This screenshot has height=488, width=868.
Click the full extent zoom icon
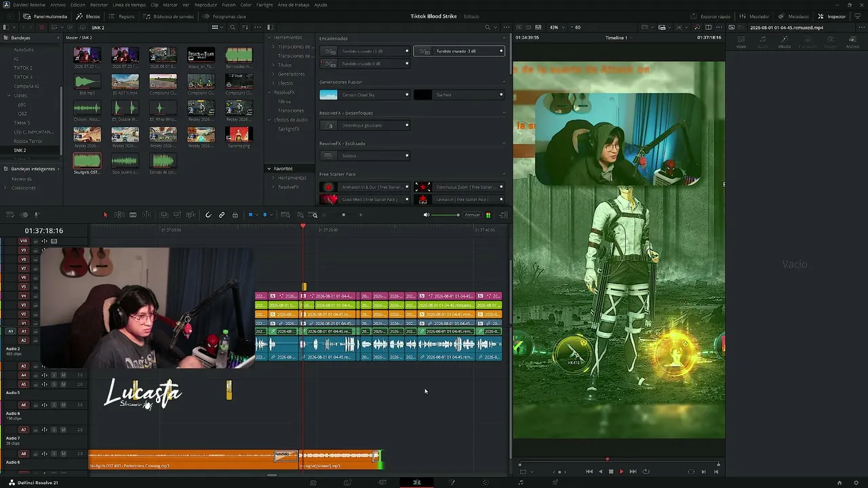click(x=285, y=215)
